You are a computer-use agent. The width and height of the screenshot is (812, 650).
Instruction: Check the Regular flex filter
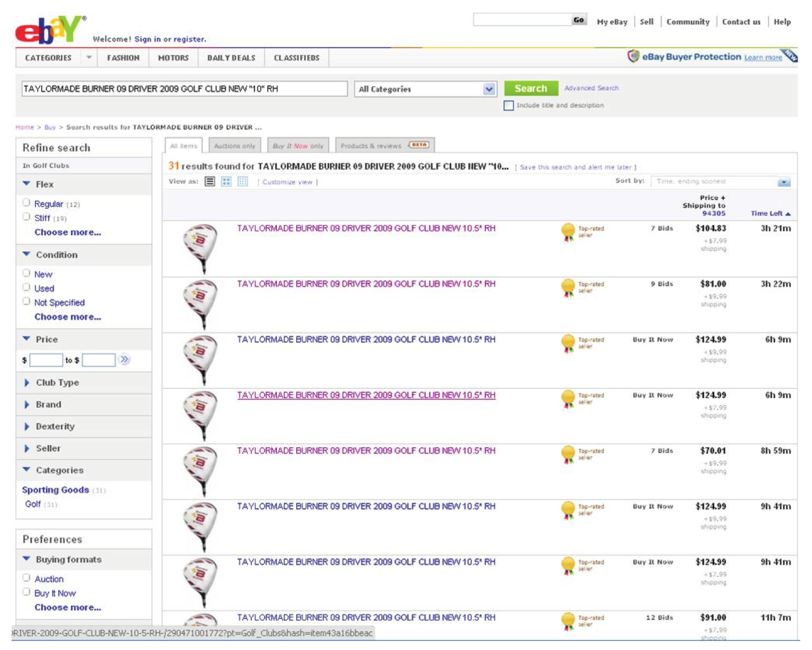(26, 203)
